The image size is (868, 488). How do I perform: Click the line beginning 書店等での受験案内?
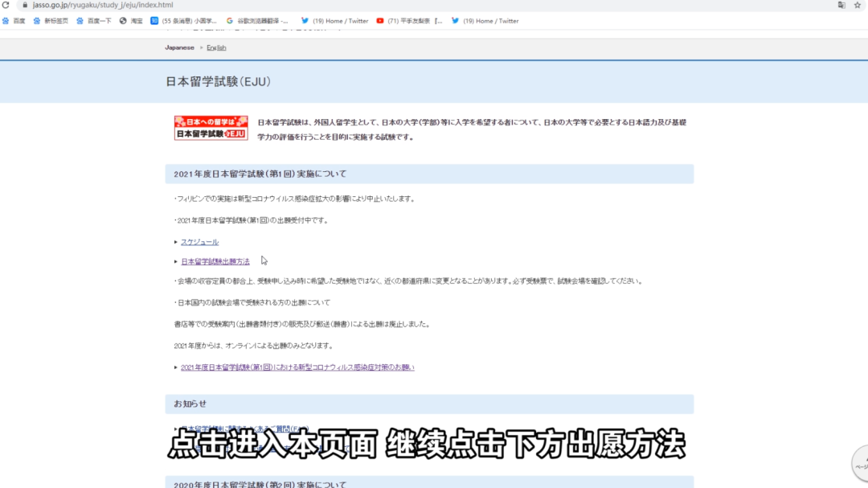pos(302,324)
